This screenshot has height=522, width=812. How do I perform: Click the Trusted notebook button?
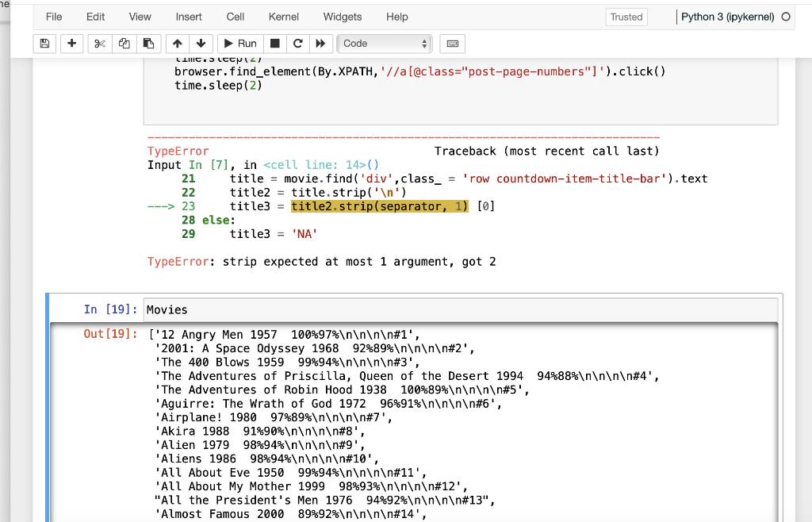click(626, 17)
